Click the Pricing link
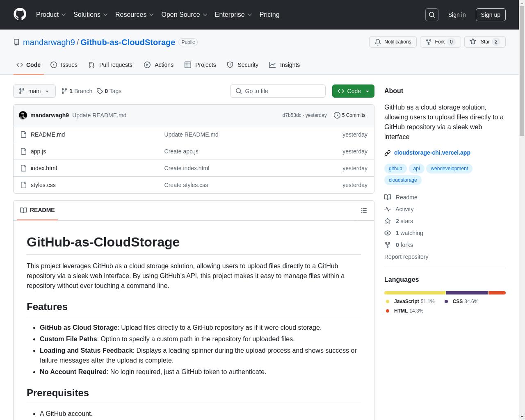Image resolution: width=525 pixels, height=420 pixels. pyautogui.click(x=269, y=14)
